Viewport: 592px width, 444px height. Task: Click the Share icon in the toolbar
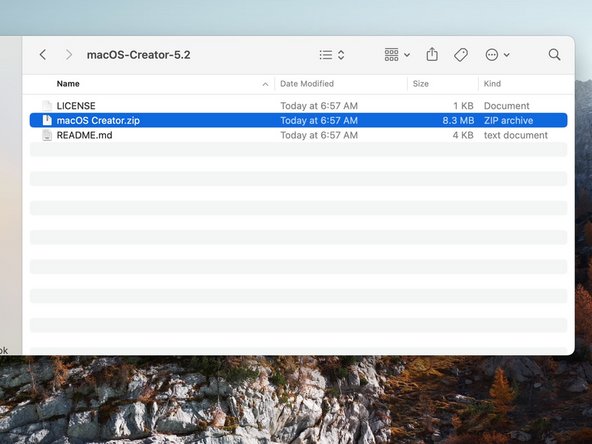click(x=432, y=55)
